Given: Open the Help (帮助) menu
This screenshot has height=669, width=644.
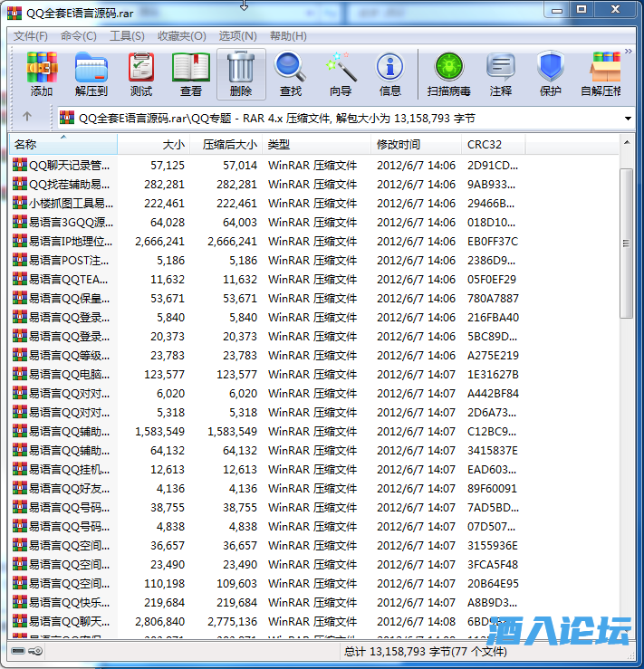Looking at the screenshot, I should [x=288, y=36].
